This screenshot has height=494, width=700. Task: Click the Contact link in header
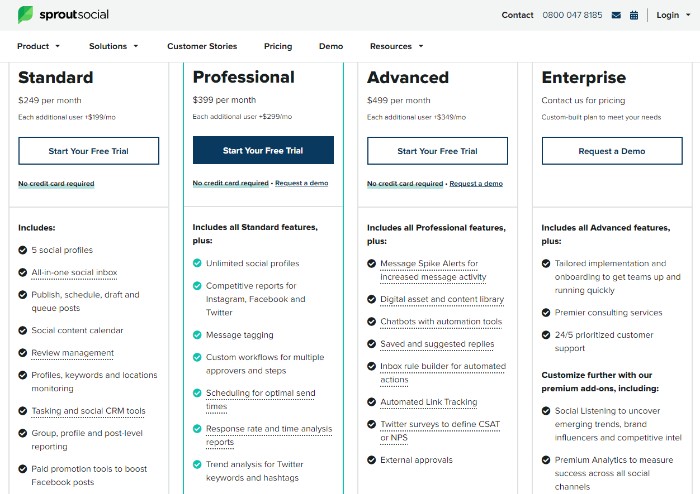pyautogui.click(x=517, y=15)
